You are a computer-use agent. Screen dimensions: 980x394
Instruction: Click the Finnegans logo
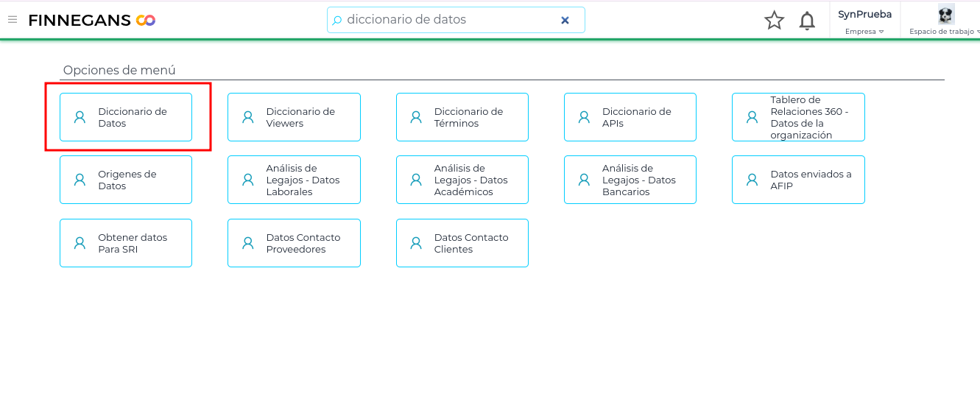91,20
